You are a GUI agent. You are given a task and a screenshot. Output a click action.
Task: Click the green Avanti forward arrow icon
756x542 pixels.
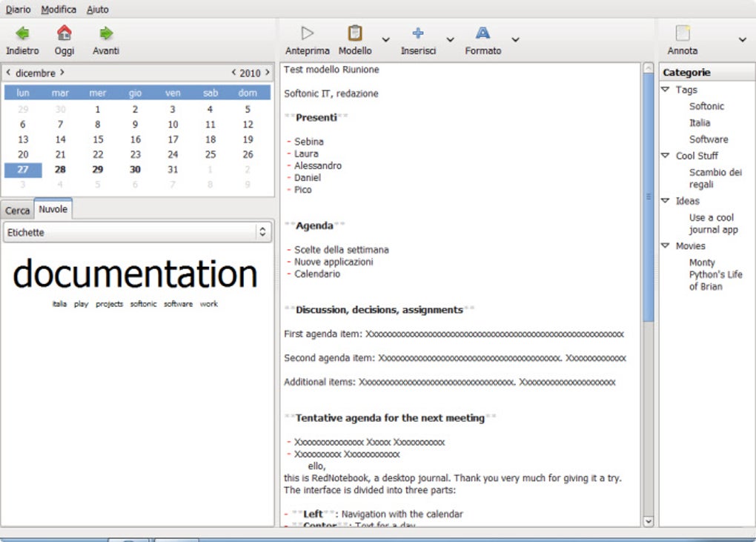coord(106,33)
